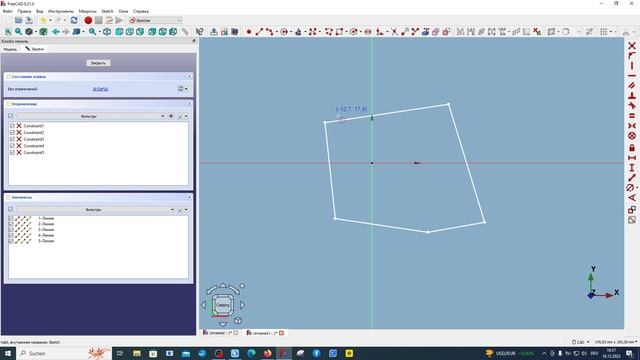The width and height of the screenshot is (640, 360).
Task: Toggle checkbox for Constraint4
Action: tap(12, 146)
